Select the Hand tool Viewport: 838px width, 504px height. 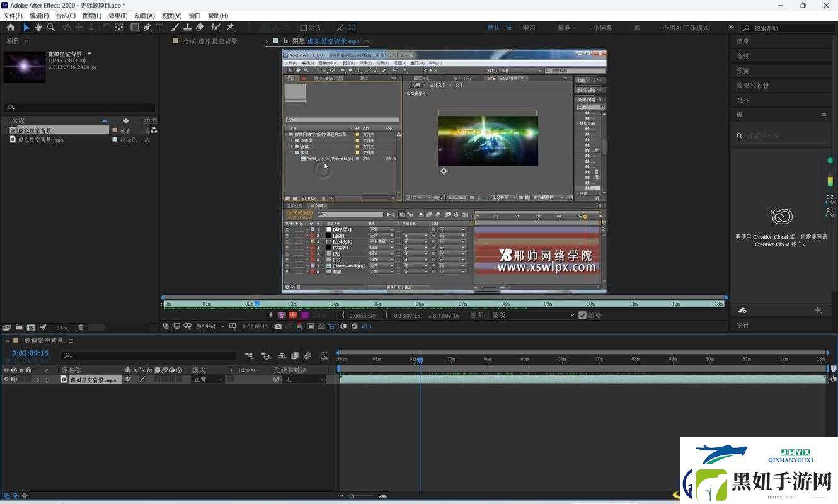click(38, 28)
